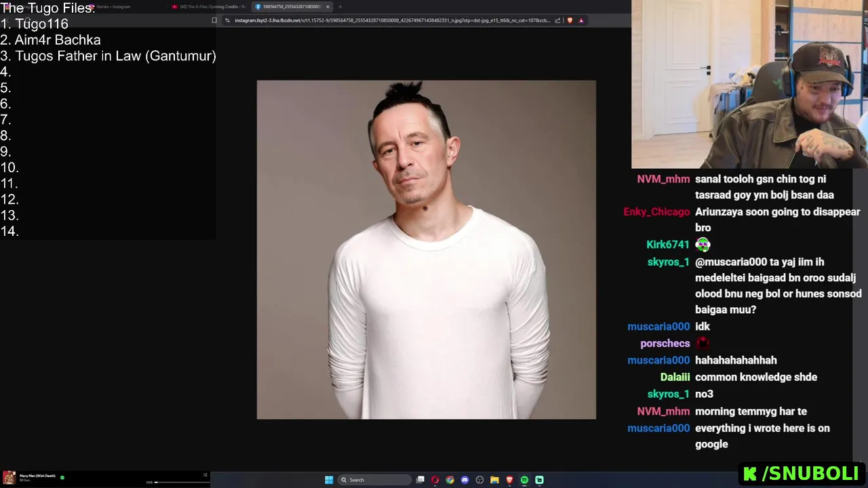This screenshot has width=868, height=488.
Task: Open Brave browser from the taskbar
Action: [x=509, y=480]
